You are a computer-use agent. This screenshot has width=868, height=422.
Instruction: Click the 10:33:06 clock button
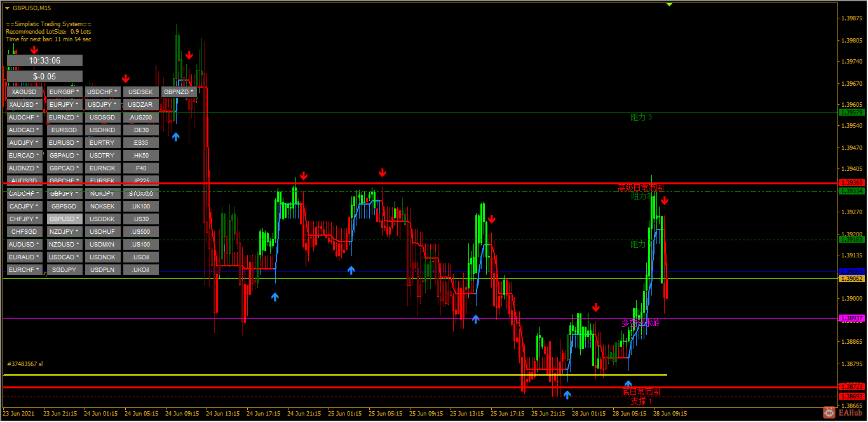[44, 60]
